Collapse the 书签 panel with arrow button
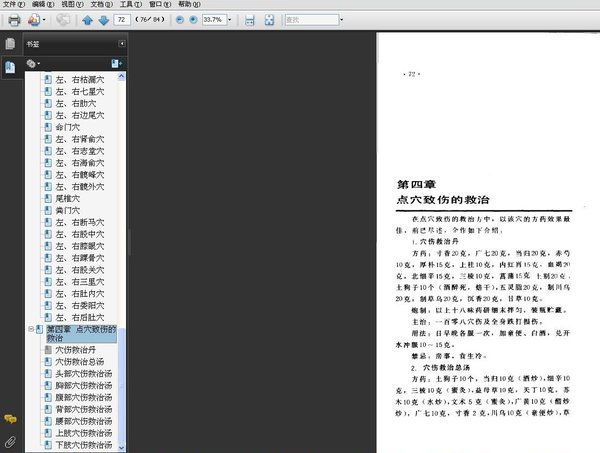The width and height of the screenshot is (600, 453). 122,44
